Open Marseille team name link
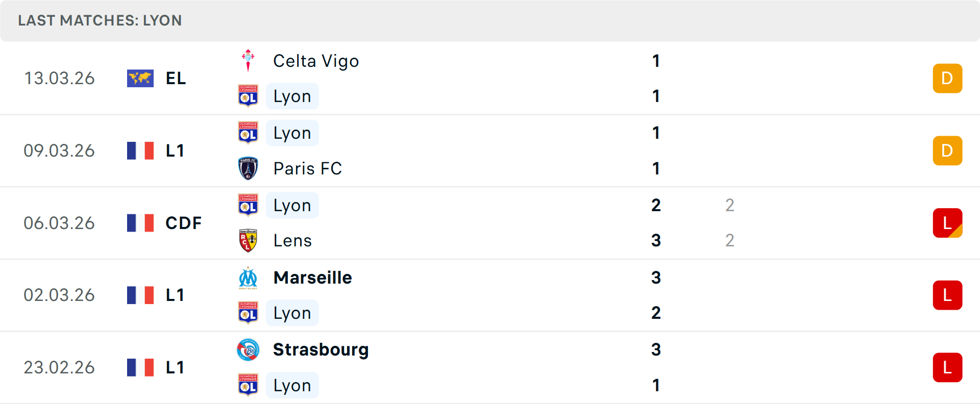 point(312,278)
